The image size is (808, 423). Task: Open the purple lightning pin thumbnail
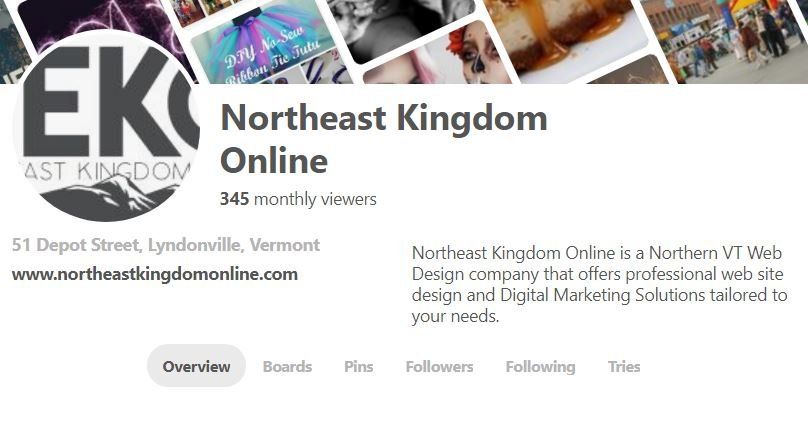point(103,26)
